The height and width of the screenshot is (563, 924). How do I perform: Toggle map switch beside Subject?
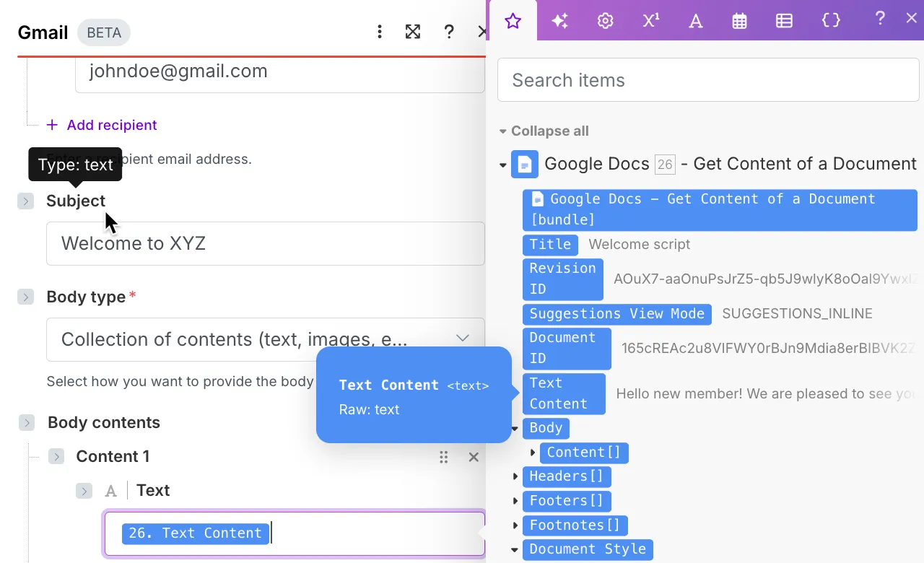(x=26, y=201)
